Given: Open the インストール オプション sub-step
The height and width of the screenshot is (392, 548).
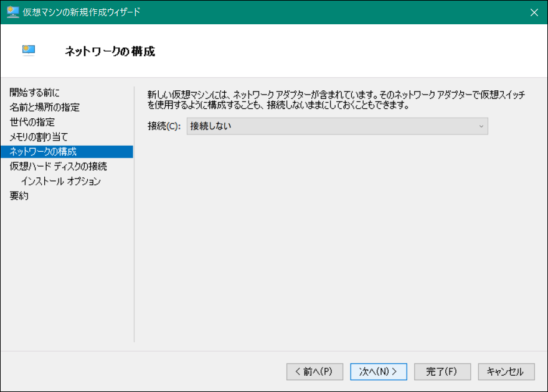Looking at the screenshot, I should 61,181.
